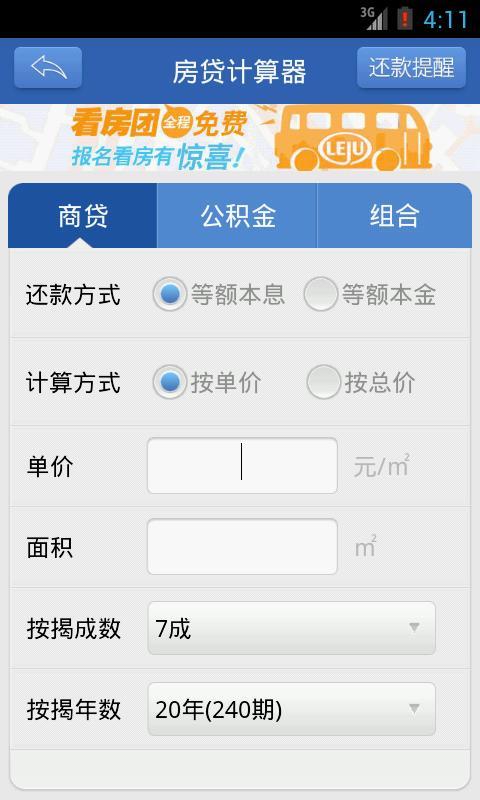Tap the 3G signal strength icon

[x=374, y=19]
